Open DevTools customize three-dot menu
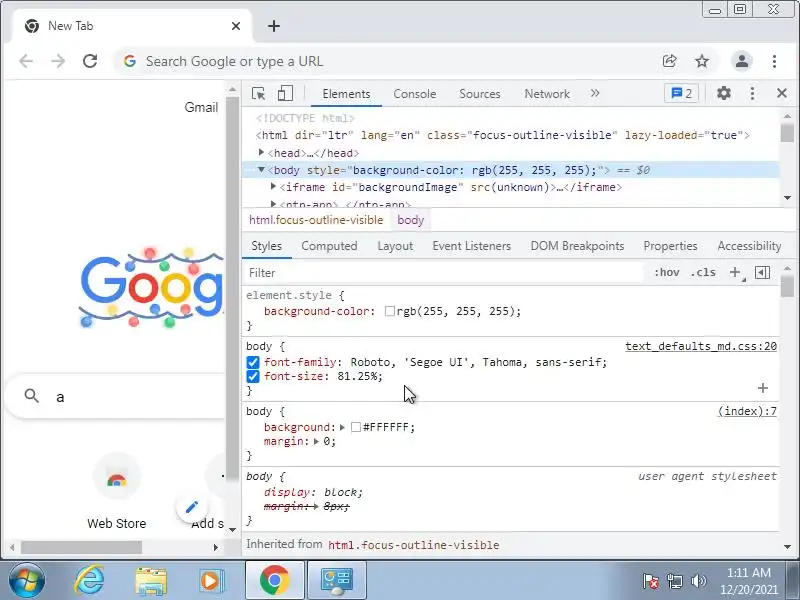The image size is (800, 600). [752, 93]
